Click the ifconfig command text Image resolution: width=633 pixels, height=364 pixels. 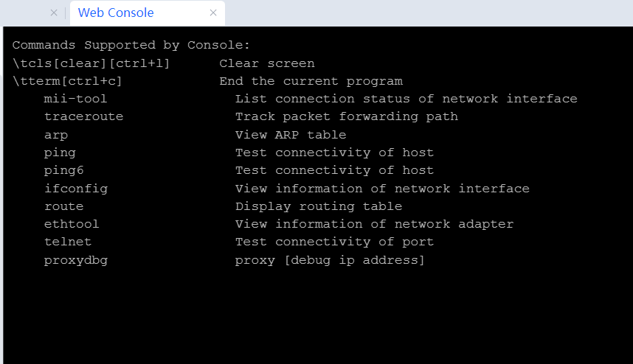pyautogui.click(x=75, y=189)
